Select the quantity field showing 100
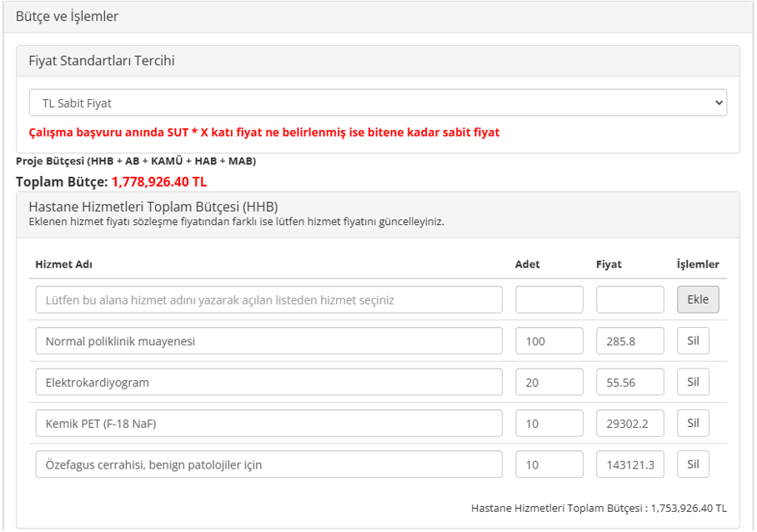The height and width of the screenshot is (532, 757). click(549, 341)
